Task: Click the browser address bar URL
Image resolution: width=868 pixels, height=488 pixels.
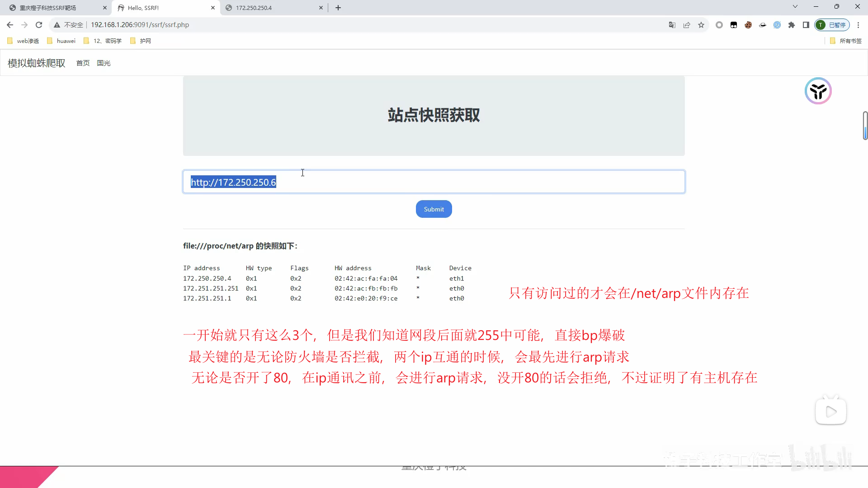Action: 140,25
